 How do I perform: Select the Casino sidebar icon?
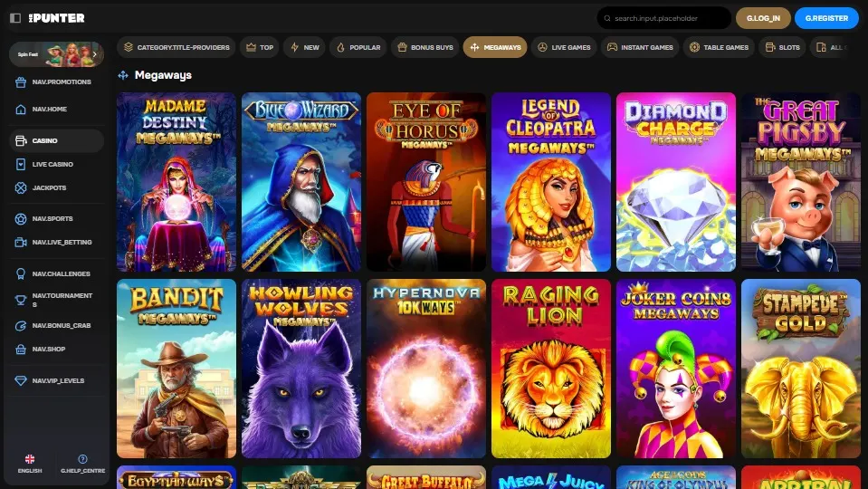click(21, 140)
